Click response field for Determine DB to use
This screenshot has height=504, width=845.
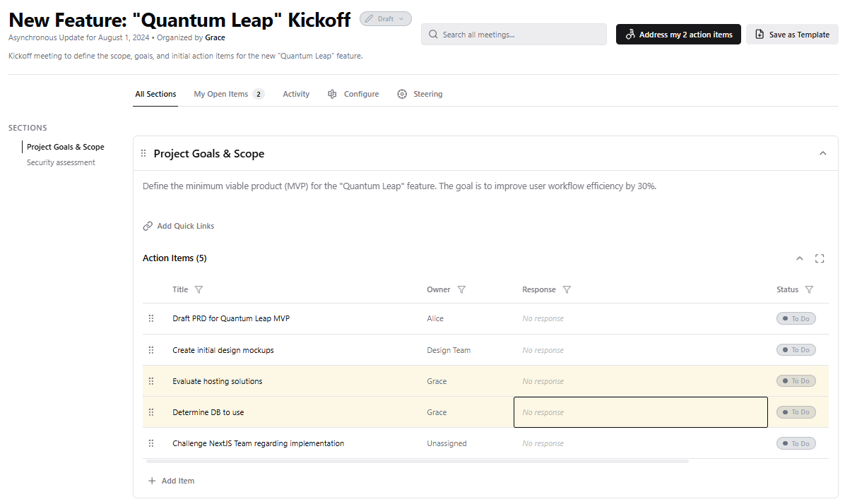click(641, 412)
